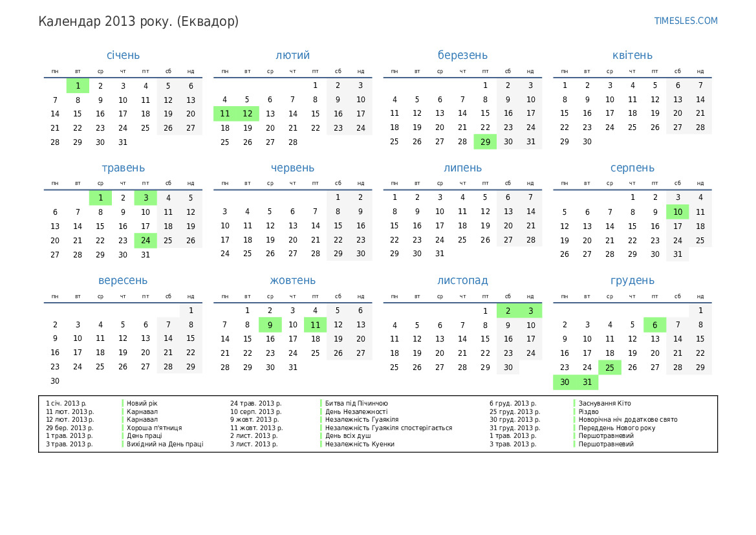Image resolution: width=756 pixels, height=535 pixels.
Task: Select highlighted March 29 Good Friday
Action: 485,142
